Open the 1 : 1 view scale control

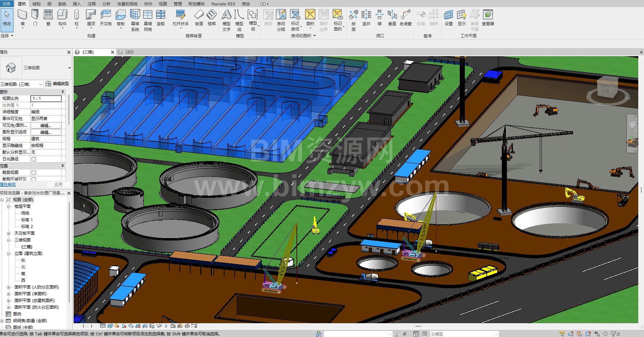pyautogui.click(x=87, y=326)
